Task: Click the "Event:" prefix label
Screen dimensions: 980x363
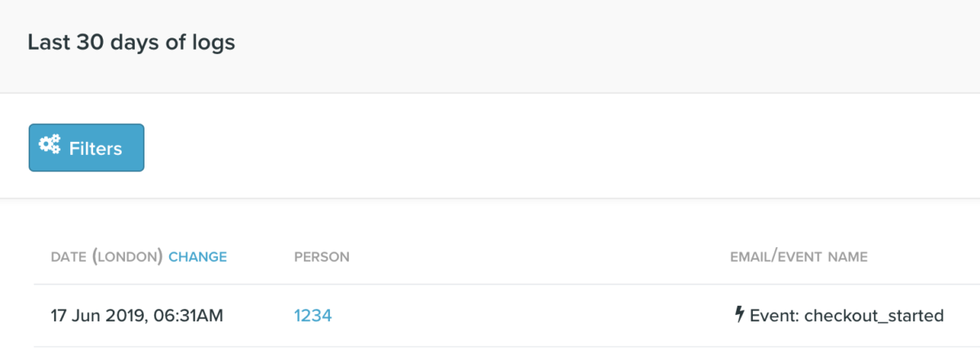Action: (774, 316)
